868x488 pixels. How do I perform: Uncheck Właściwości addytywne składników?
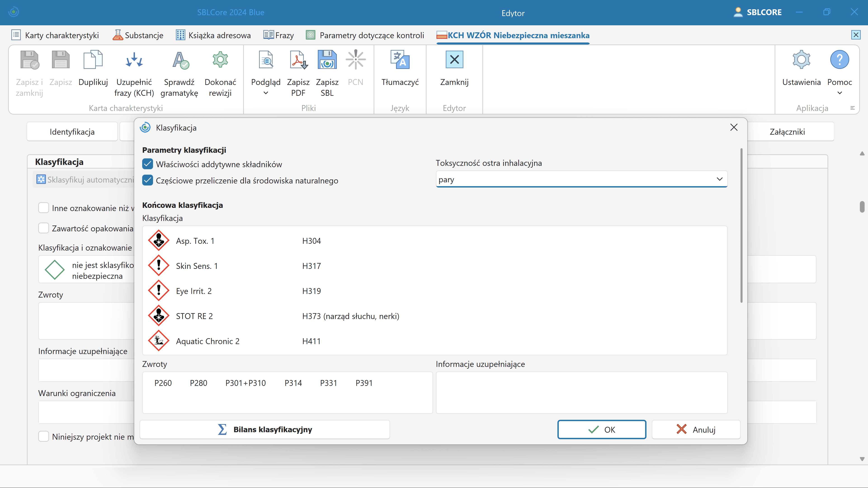(148, 164)
